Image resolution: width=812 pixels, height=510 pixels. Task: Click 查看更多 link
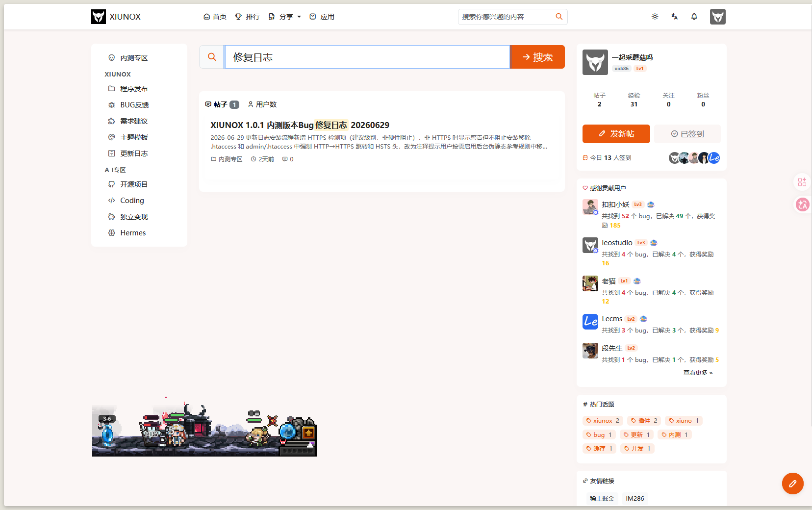[x=698, y=373]
